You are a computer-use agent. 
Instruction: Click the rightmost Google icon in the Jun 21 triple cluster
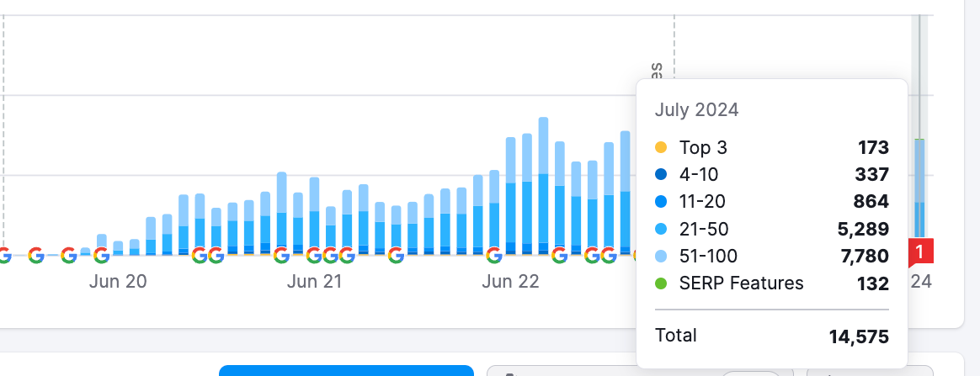tap(346, 255)
